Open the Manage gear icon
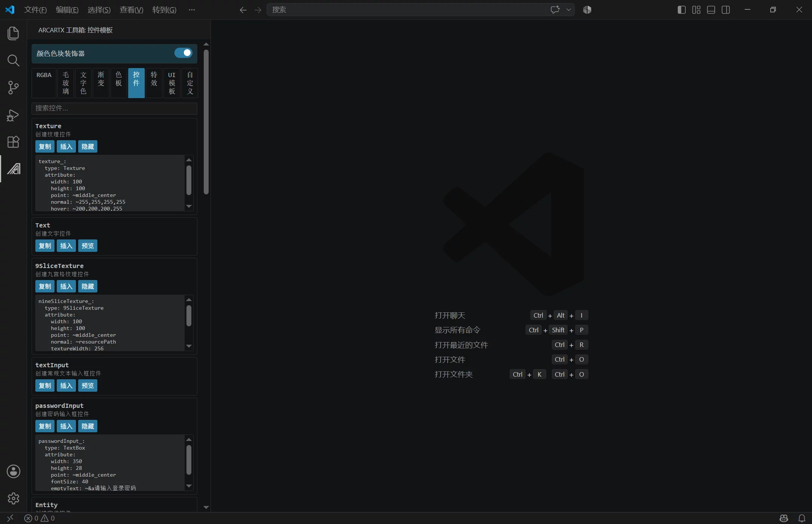Screen dimensions: 812x524 pos(13,498)
